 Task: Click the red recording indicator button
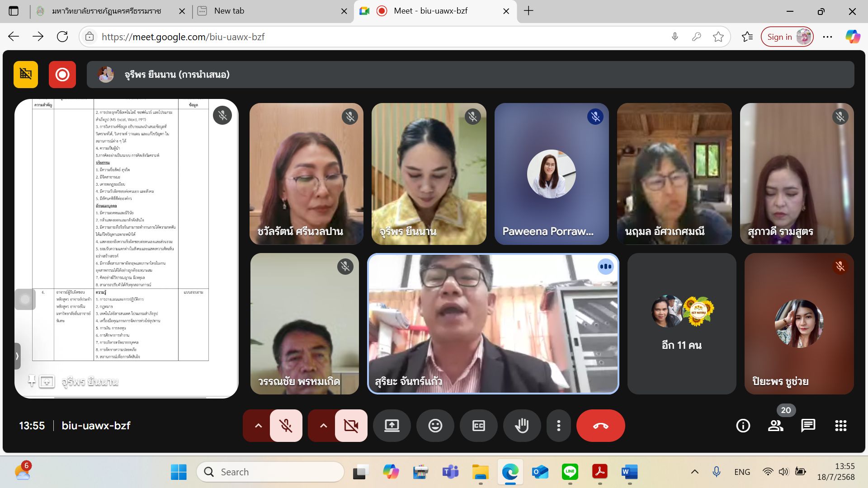pyautogui.click(x=62, y=75)
